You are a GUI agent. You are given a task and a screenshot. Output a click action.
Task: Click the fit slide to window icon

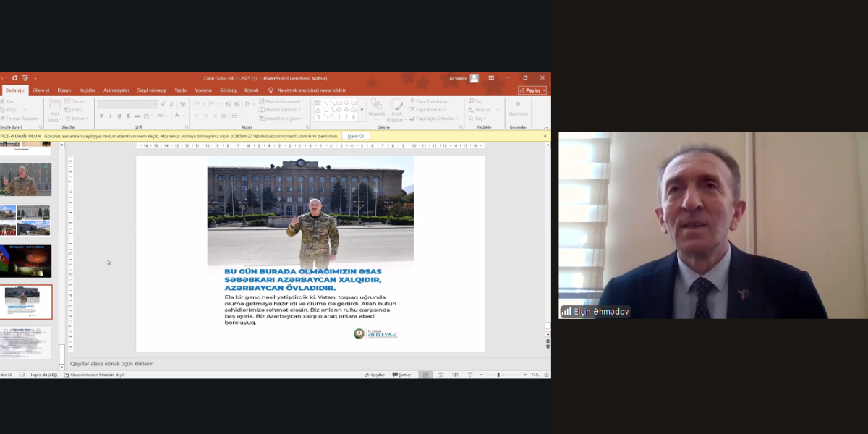tap(546, 375)
